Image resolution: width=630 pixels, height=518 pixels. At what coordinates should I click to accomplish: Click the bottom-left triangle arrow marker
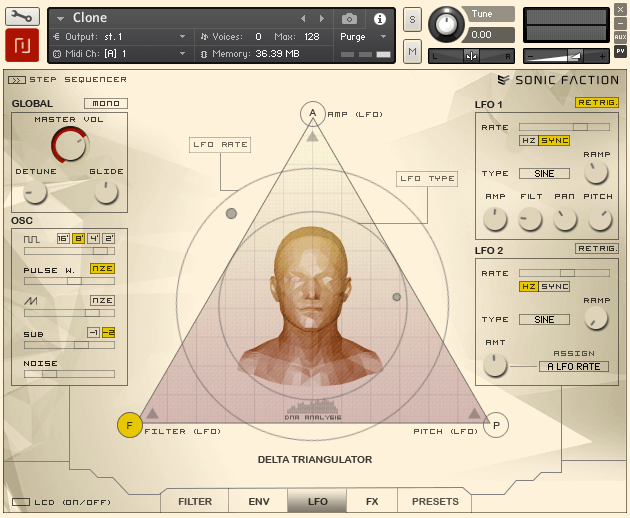click(152, 413)
